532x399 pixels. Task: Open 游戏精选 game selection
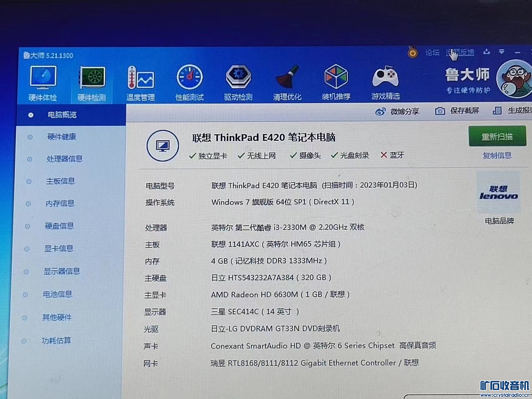tap(385, 82)
